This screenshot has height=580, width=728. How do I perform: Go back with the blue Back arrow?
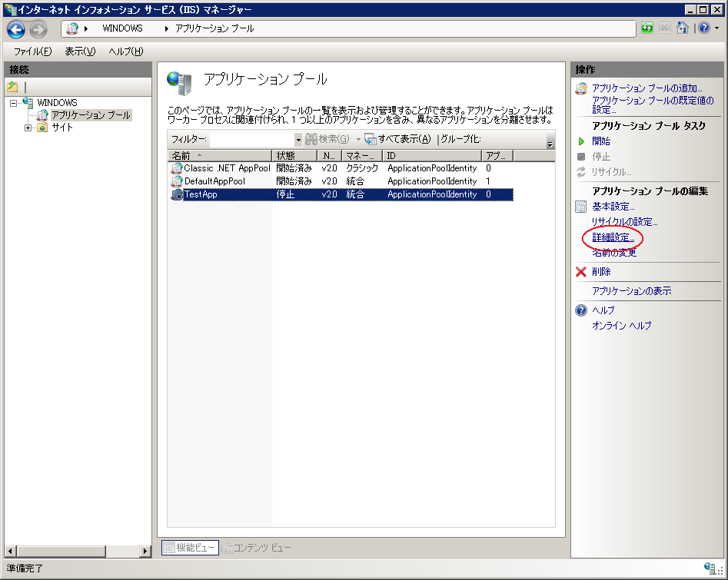[x=16, y=30]
